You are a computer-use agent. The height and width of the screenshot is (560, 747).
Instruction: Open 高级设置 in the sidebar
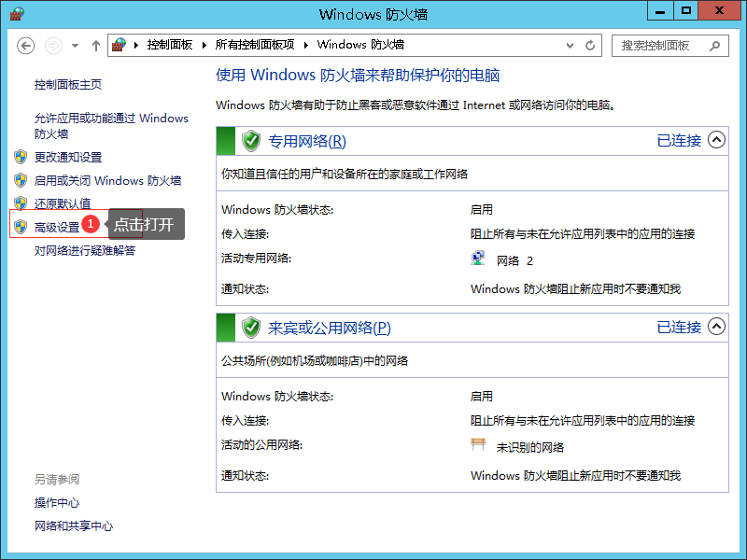tap(57, 227)
